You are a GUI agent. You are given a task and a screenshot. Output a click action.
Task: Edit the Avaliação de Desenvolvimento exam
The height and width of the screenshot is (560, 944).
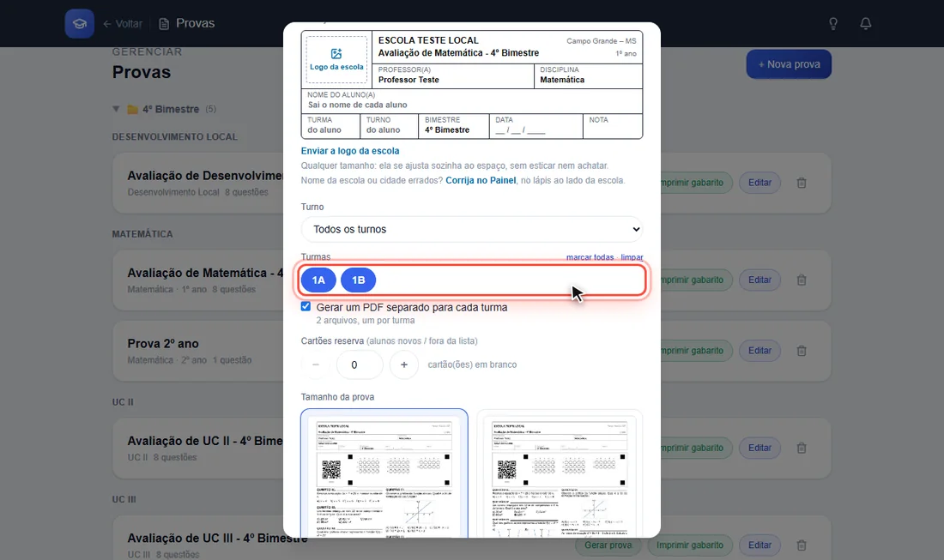759,183
